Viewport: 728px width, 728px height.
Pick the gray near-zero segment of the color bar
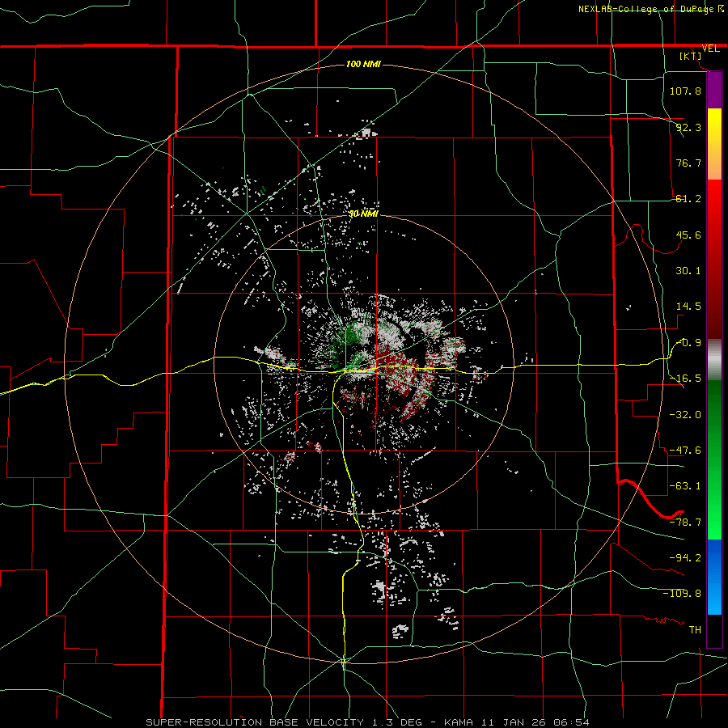point(714,359)
